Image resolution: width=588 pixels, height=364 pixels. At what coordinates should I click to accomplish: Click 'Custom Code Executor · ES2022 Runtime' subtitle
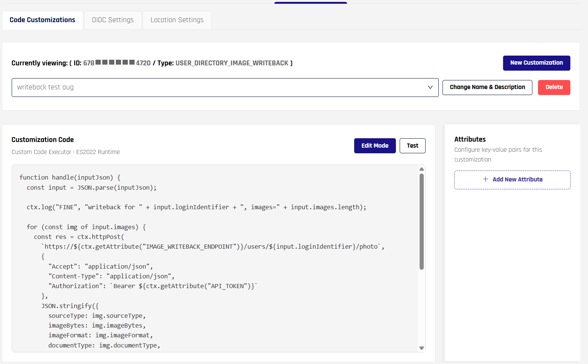pos(66,152)
